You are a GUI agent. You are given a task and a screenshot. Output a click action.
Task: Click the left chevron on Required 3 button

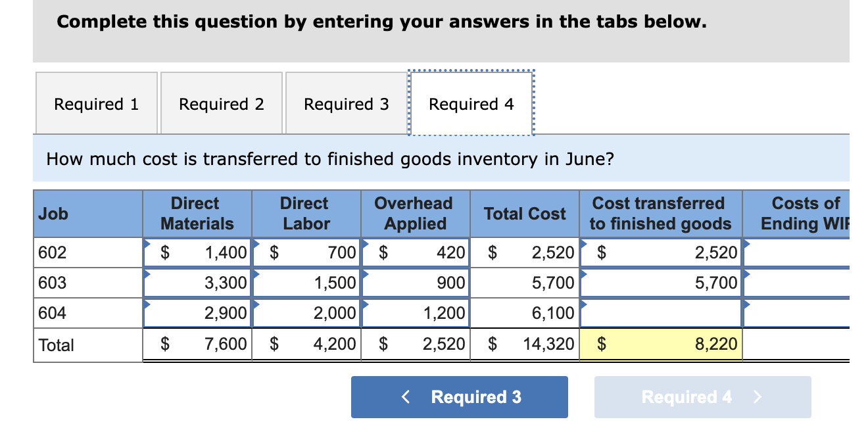click(x=406, y=397)
